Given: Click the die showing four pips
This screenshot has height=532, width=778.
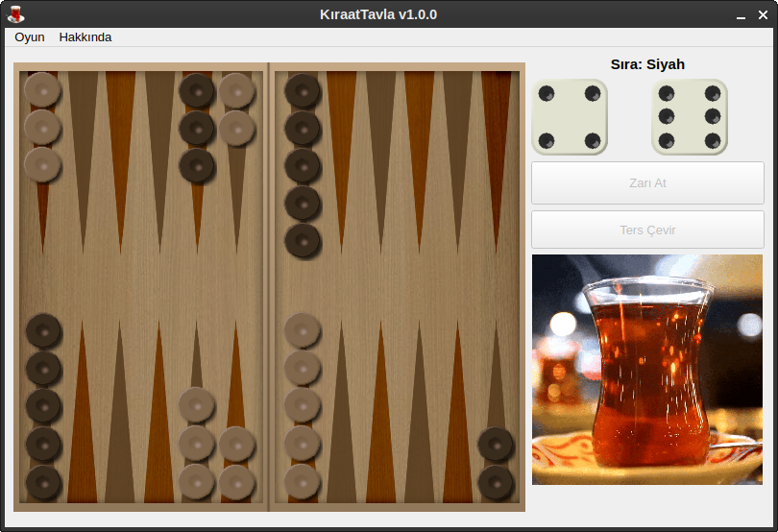Looking at the screenshot, I should coord(570,117).
